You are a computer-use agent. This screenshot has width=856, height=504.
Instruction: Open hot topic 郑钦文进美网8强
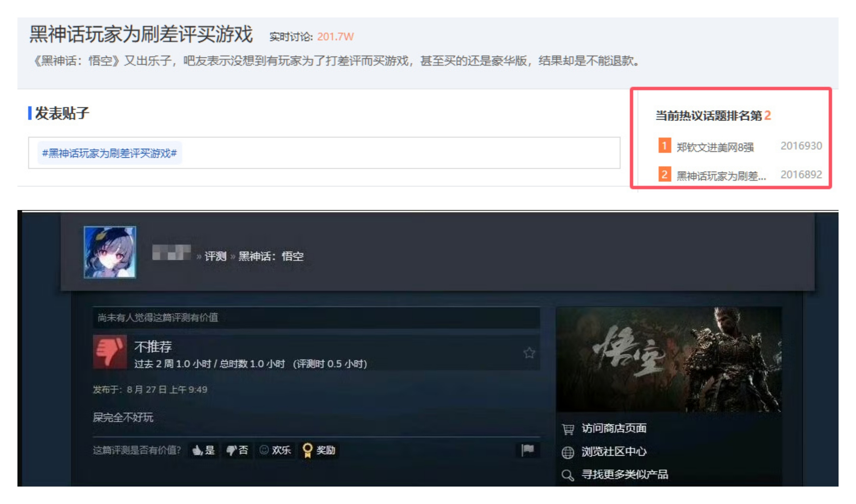(x=715, y=147)
